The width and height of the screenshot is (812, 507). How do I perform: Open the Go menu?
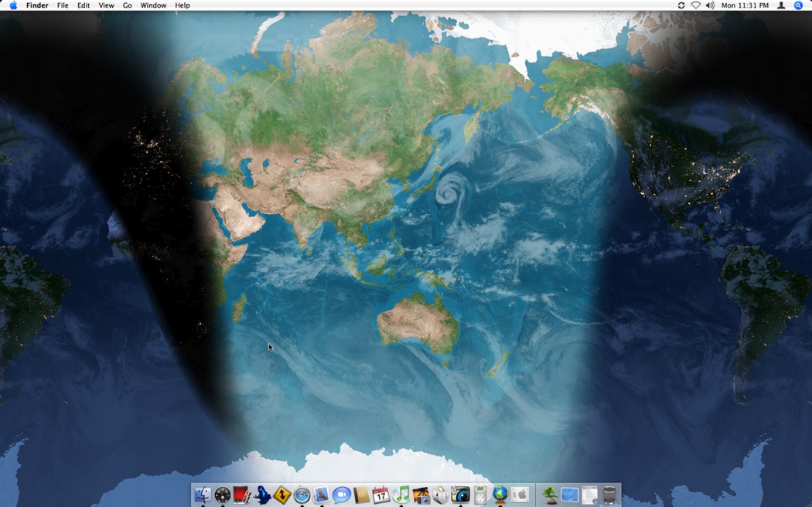pyautogui.click(x=128, y=5)
